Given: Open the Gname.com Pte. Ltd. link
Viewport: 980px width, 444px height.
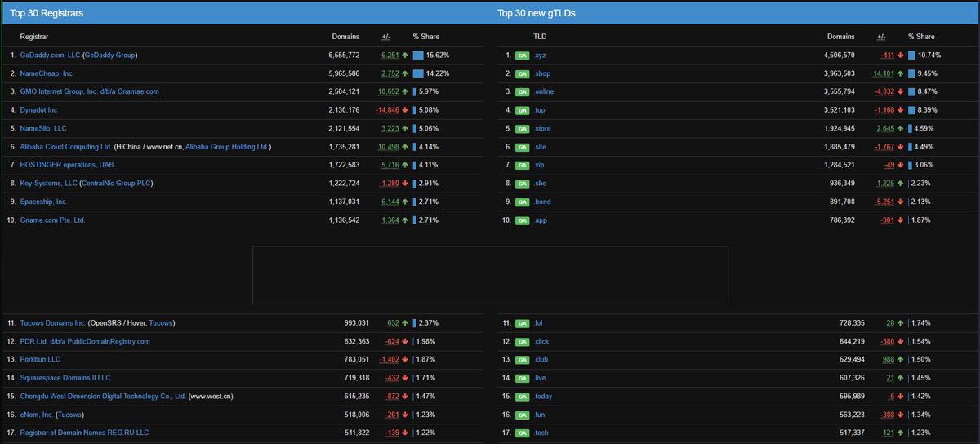Looking at the screenshot, I should click(x=52, y=220).
